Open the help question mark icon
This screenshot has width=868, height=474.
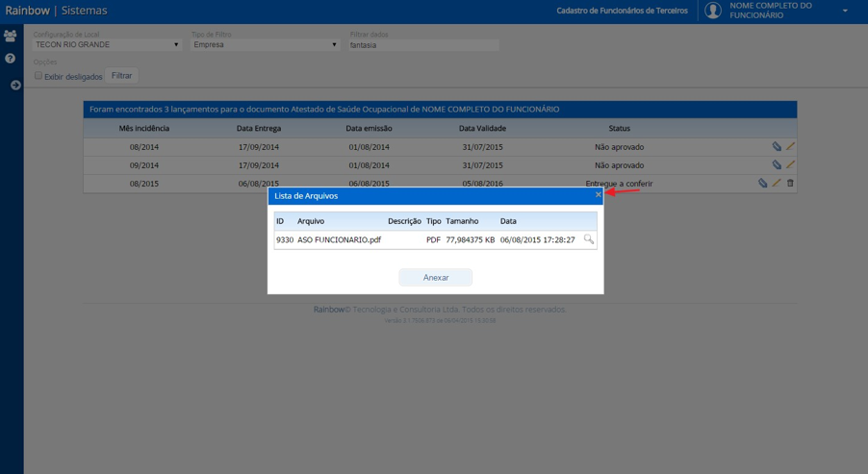[x=10, y=58]
